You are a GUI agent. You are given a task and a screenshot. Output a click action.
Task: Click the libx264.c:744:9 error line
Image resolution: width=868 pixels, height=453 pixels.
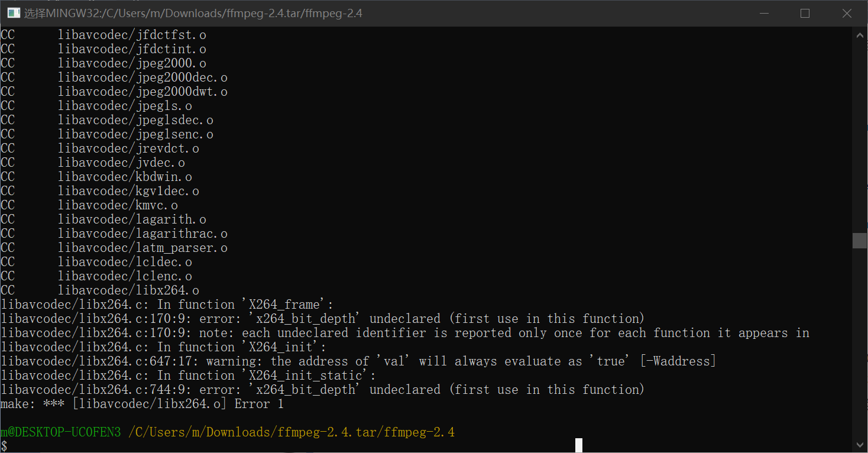point(322,390)
